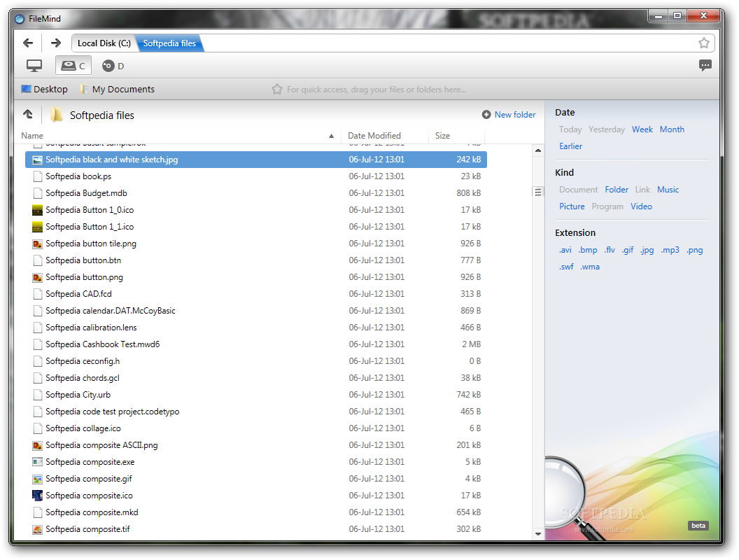Select Softpedia Cashbook Test.mwd6
739x560 pixels.
pyautogui.click(x=256, y=344)
